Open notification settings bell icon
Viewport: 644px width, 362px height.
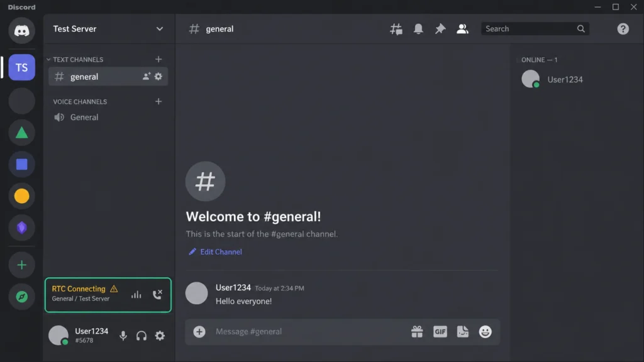pos(418,29)
